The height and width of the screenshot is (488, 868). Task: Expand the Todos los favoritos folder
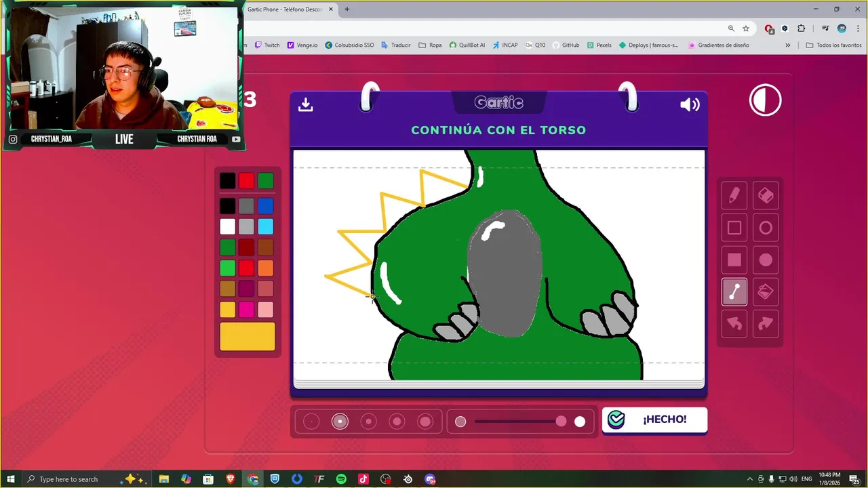pos(834,45)
